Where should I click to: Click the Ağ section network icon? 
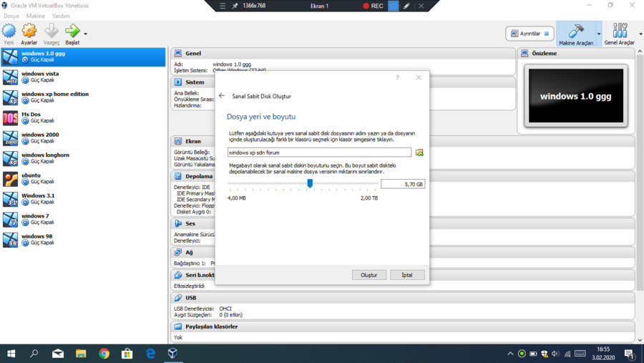pyautogui.click(x=178, y=253)
